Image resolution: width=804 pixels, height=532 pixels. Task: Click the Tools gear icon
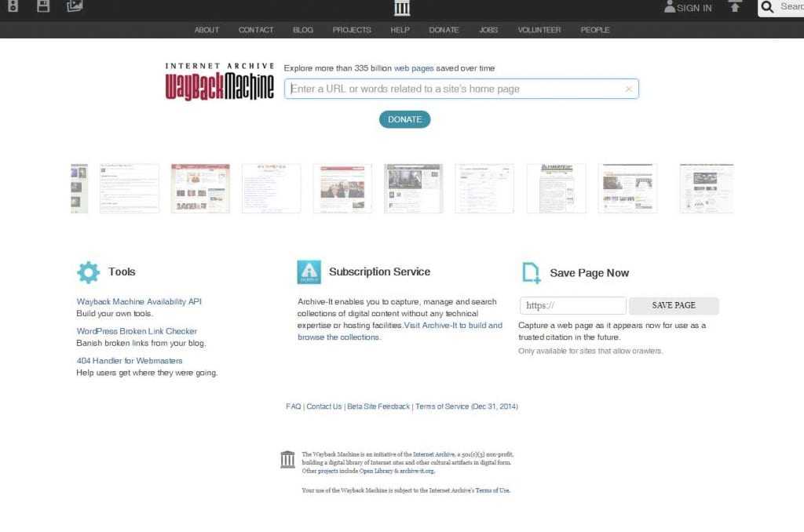click(88, 272)
